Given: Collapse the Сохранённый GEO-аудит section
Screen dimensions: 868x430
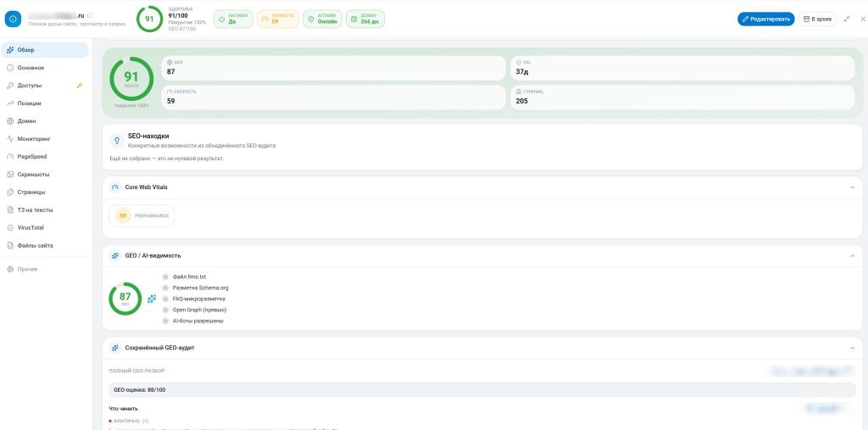Looking at the screenshot, I should point(853,348).
